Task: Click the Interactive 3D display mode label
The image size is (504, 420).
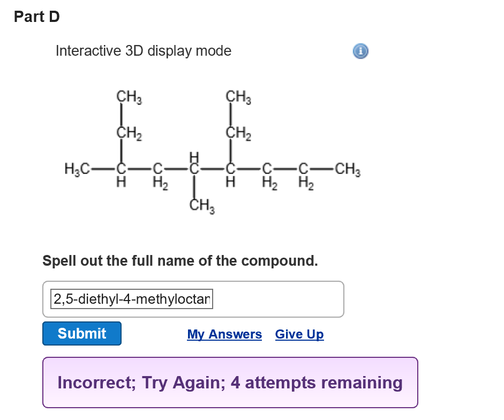Action: click(x=144, y=51)
